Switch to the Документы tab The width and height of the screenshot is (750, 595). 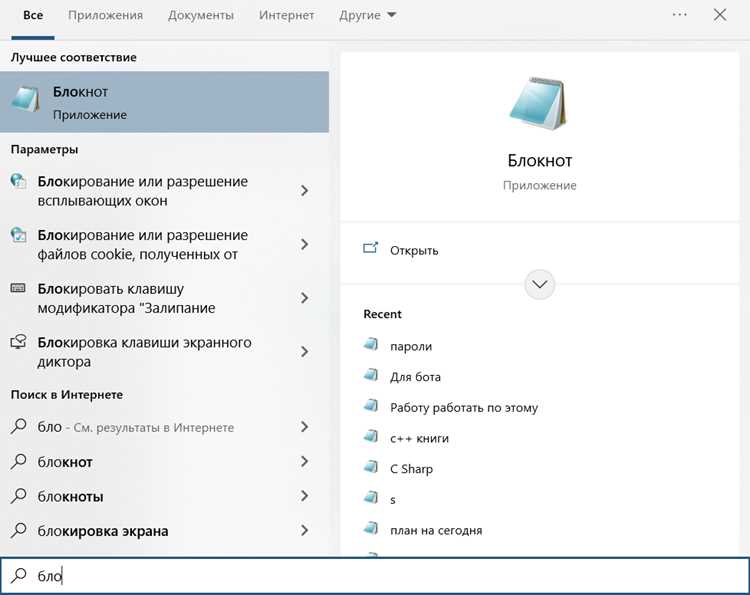coord(201,15)
